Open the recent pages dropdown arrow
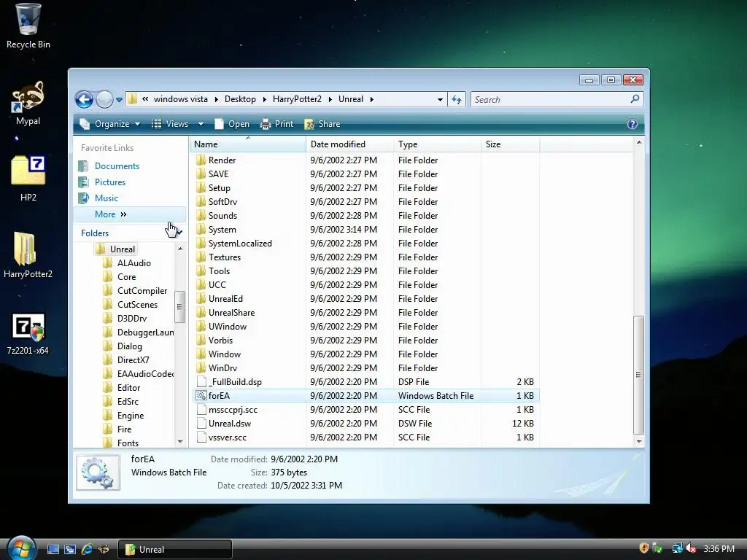747x560 pixels. point(119,100)
